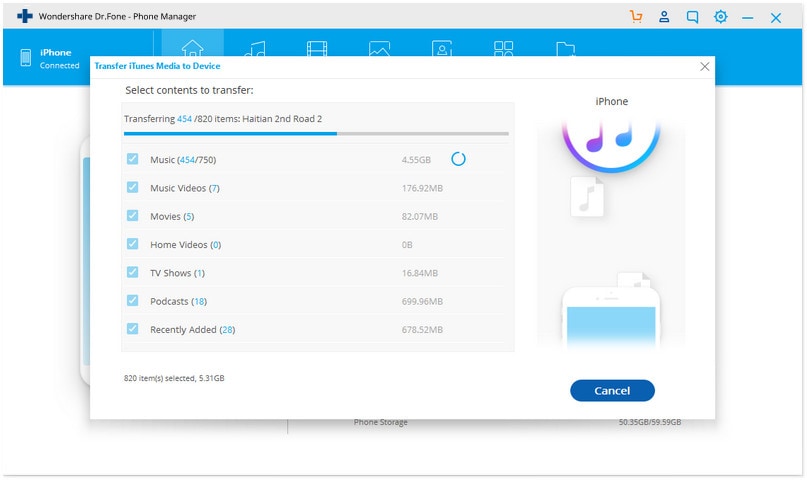Click '820 item(s) selected, 5.31GB' status
807x480 pixels.
[174, 378]
